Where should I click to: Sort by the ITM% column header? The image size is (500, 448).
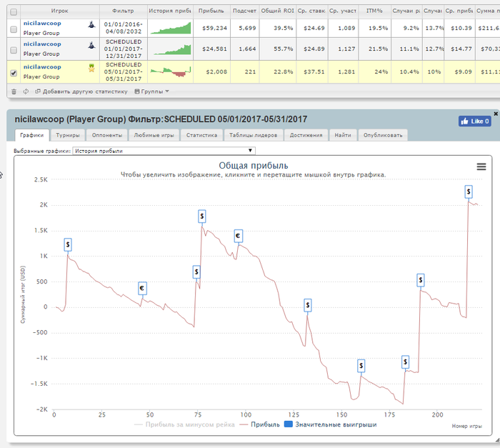click(374, 11)
